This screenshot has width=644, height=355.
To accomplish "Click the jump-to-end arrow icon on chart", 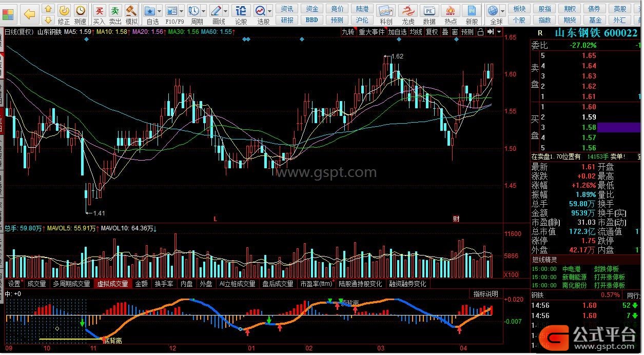I will click(491, 32).
